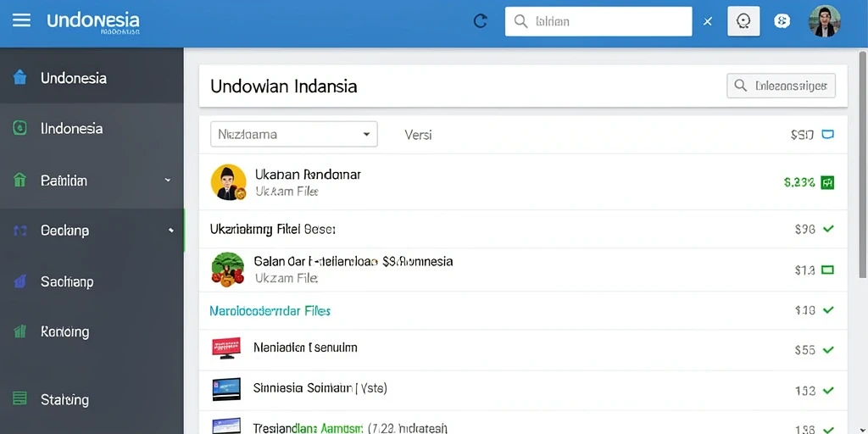Select the Ronoiong sidebar item

pyautogui.click(x=92, y=331)
